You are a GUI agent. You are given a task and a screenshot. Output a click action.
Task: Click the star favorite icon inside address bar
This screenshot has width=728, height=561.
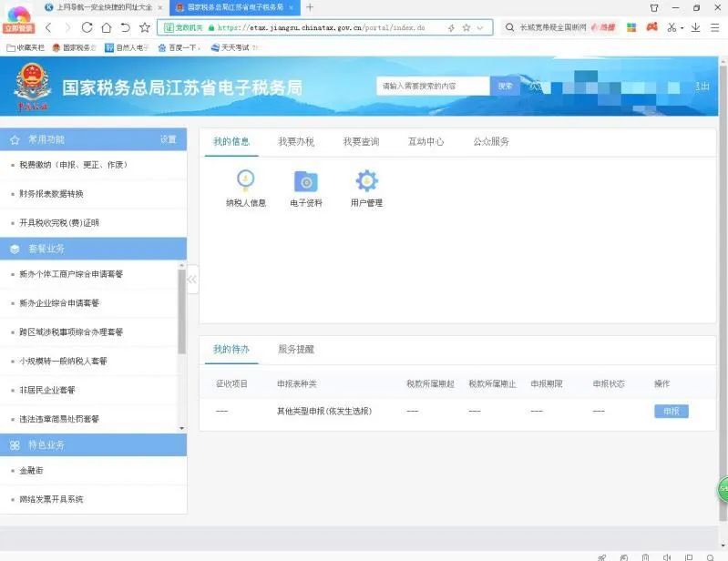click(x=467, y=28)
